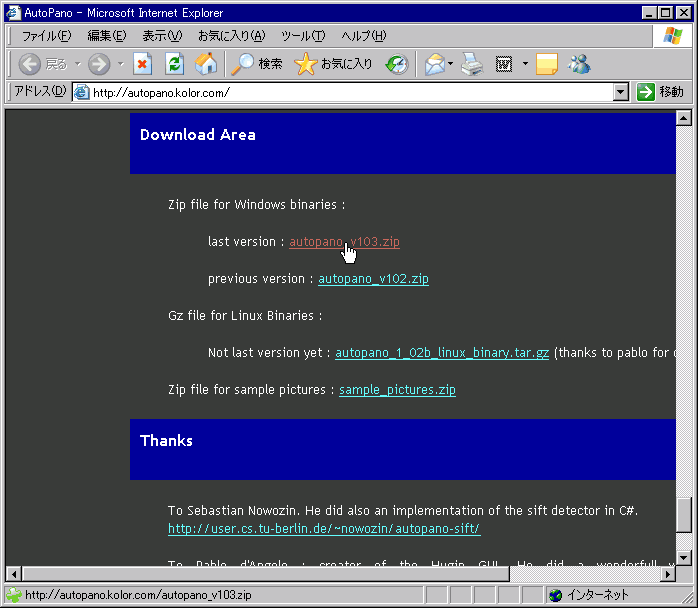Screen dimensions: 698x608
Task: Click 'Zip file for Windows binaries' text
Action: click(256, 205)
